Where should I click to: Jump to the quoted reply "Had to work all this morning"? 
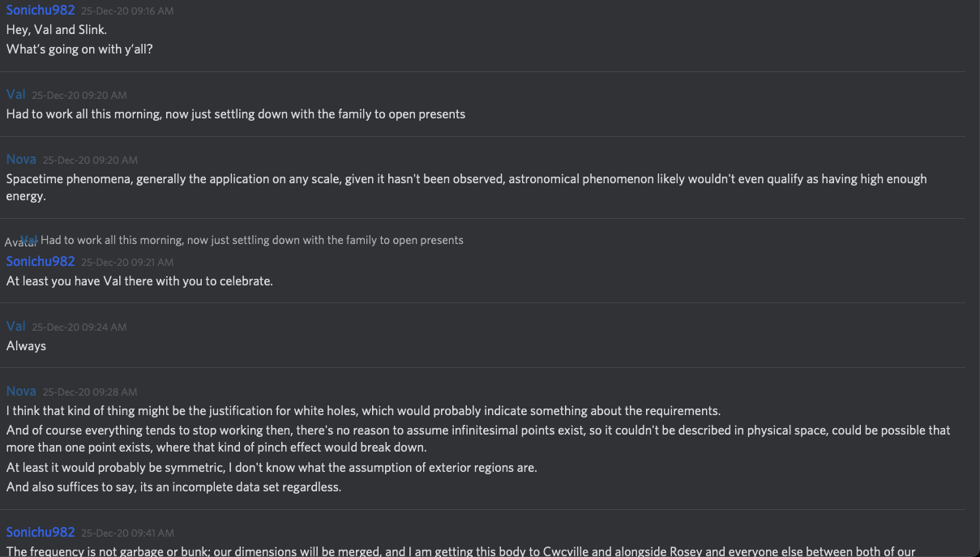click(252, 240)
